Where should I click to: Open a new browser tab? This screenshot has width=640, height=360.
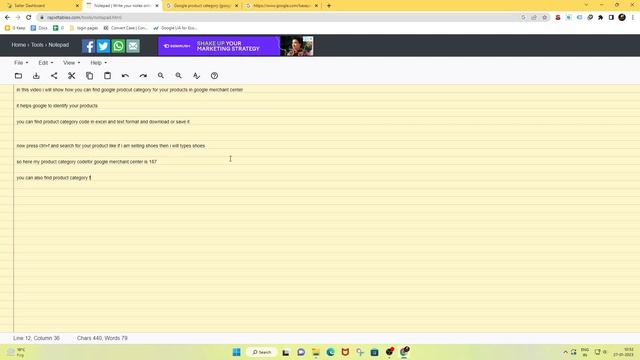point(329,6)
